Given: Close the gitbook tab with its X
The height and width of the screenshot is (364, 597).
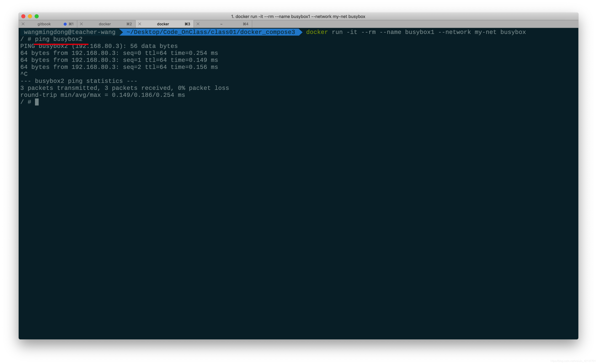Looking at the screenshot, I should pos(23,24).
